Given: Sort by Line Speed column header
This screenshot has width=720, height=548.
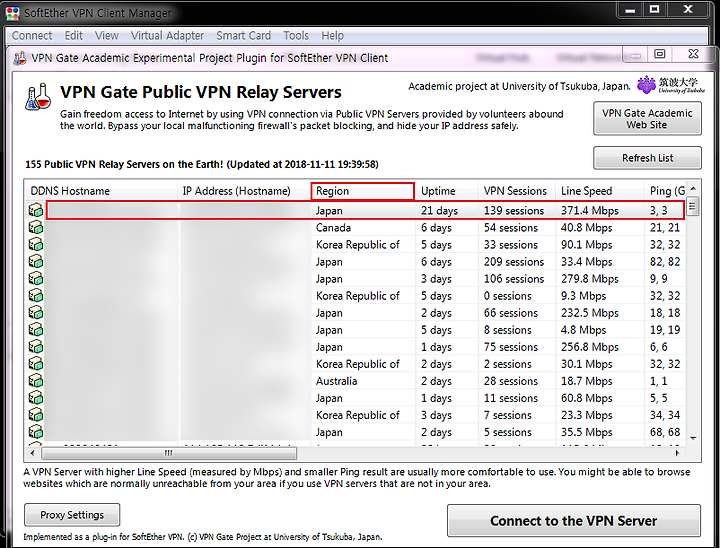Looking at the screenshot, I should point(599,191).
